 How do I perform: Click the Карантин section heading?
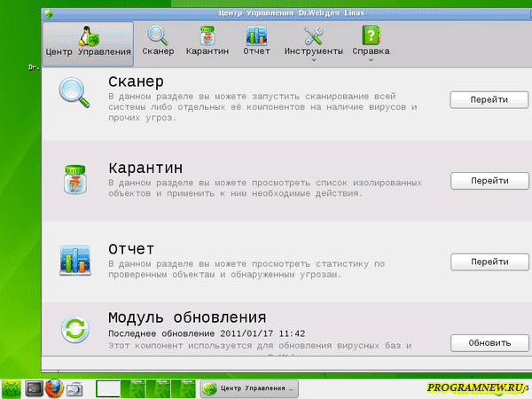tap(145, 168)
